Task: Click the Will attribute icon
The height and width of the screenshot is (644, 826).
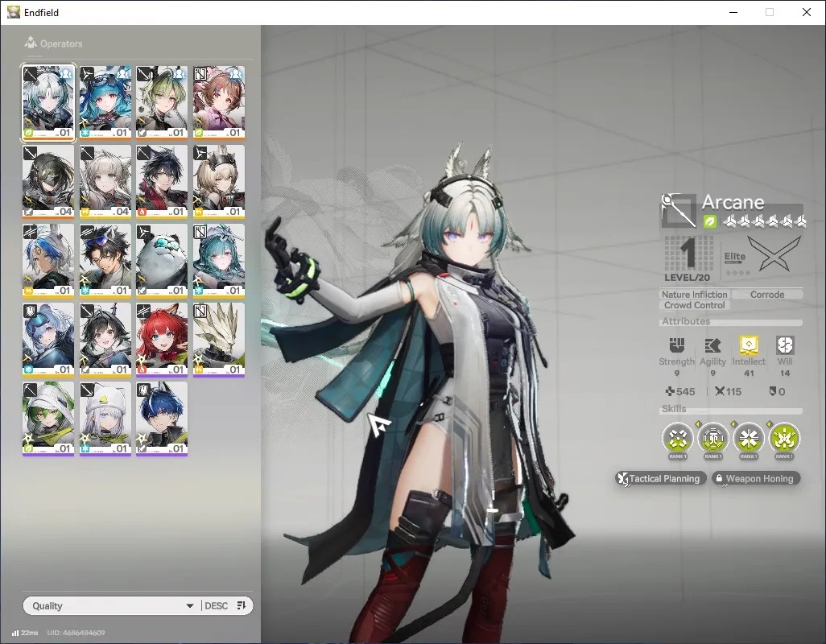Action: pos(785,345)
